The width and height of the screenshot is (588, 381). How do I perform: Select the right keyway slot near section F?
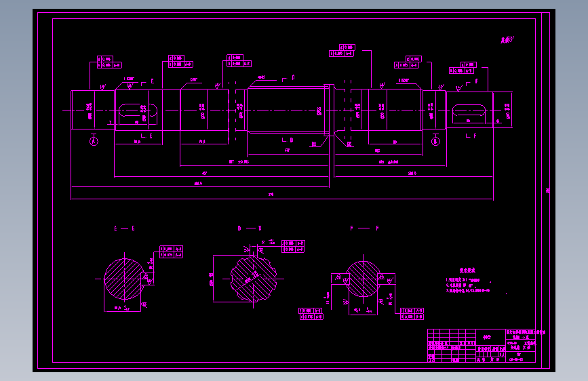click(x=469, y=111)
